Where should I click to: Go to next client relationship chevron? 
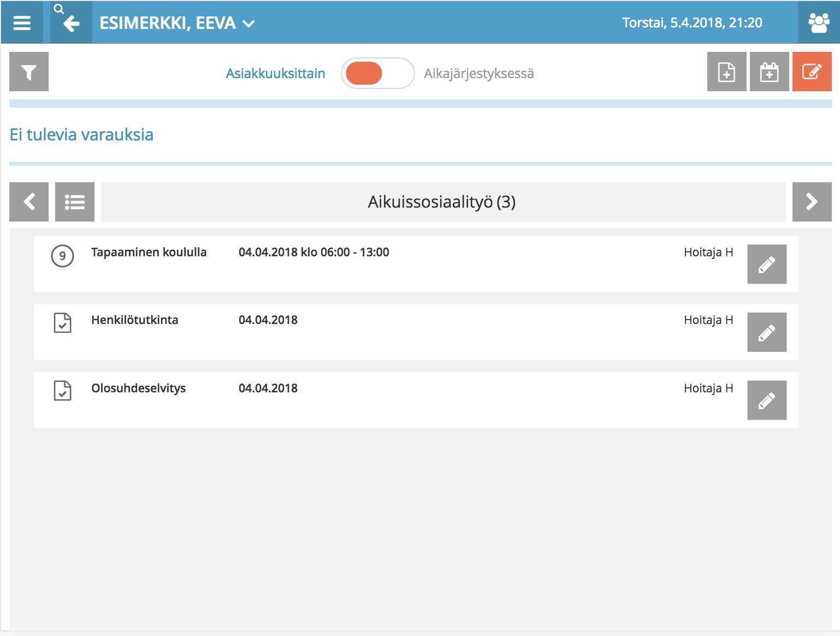pyautogui.click(x=812, y=202)
